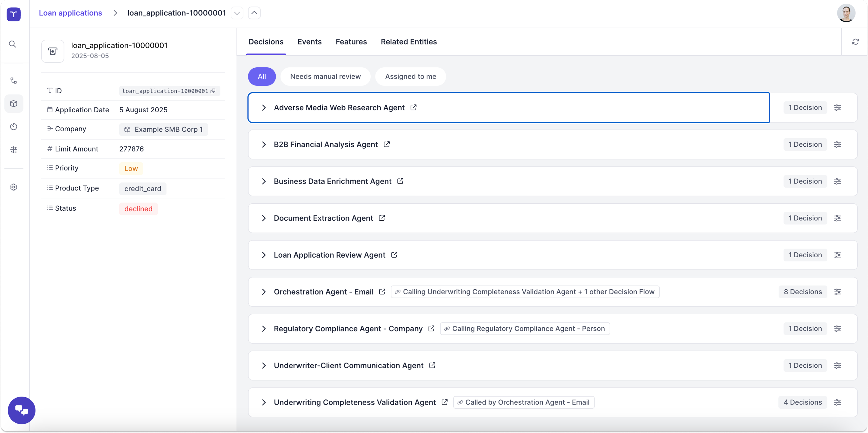The image size is (868, 433).
Task: Expand the Loan Application Review Agent row
Action: click(264, 255)
